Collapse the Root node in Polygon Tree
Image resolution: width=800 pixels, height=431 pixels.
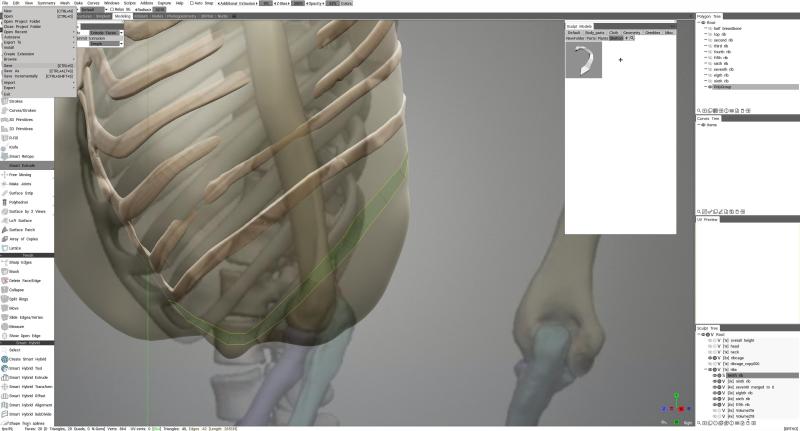(699, 23)
